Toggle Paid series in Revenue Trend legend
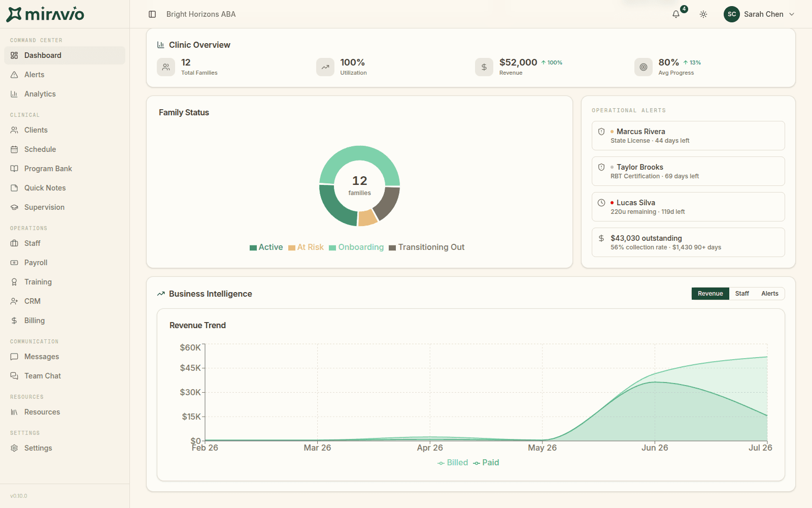Viewport: 812px width, 508px height. [x=486, y=463]
